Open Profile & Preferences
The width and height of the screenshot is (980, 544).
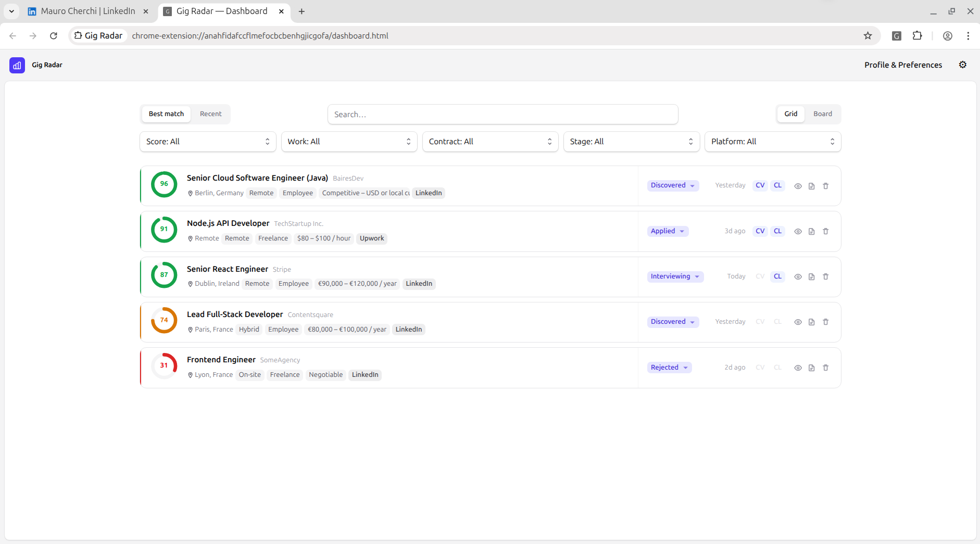903,65
